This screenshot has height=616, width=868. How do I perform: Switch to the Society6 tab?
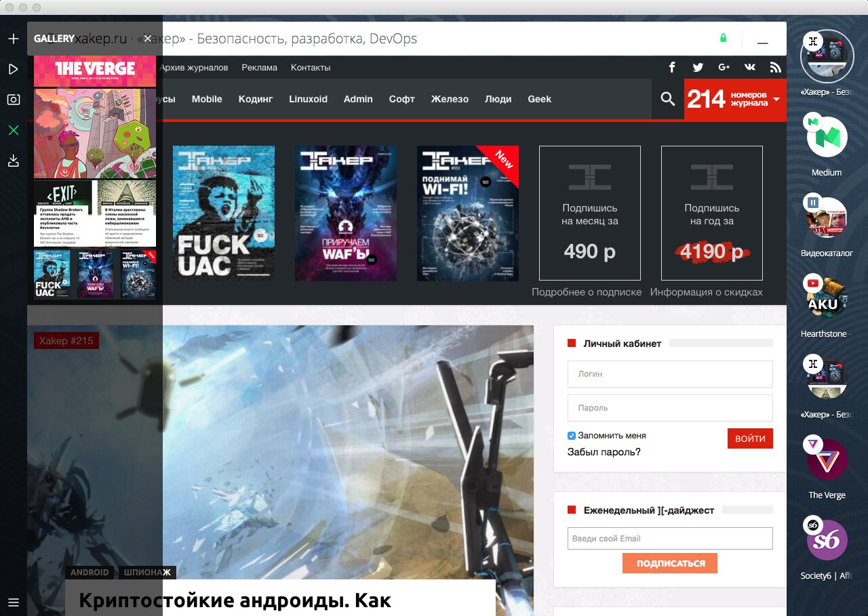827,541
